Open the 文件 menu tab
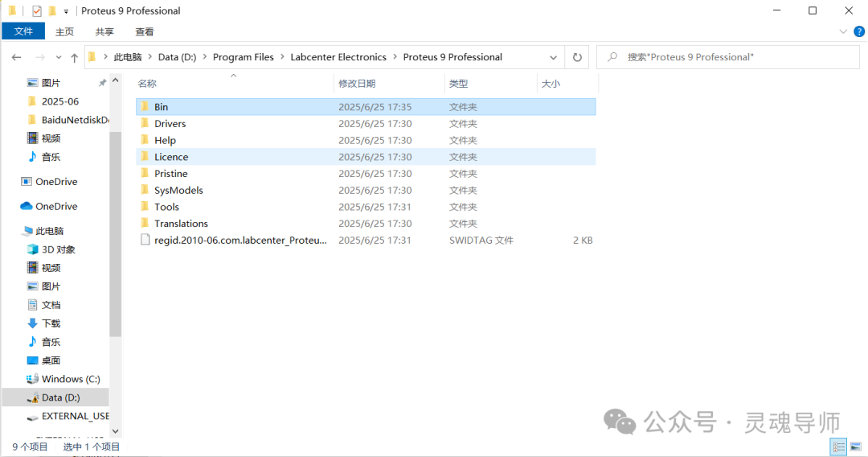 (23, 31)
